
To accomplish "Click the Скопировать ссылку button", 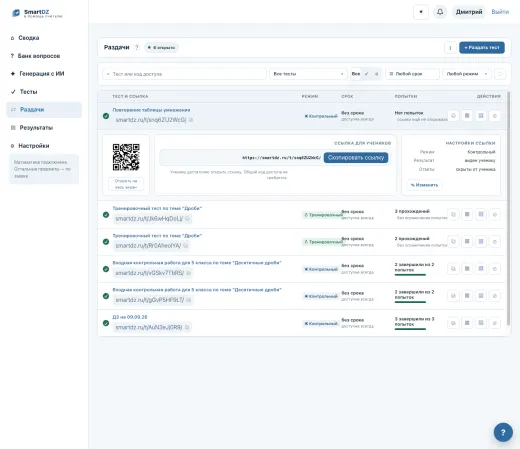I will 356,158.
